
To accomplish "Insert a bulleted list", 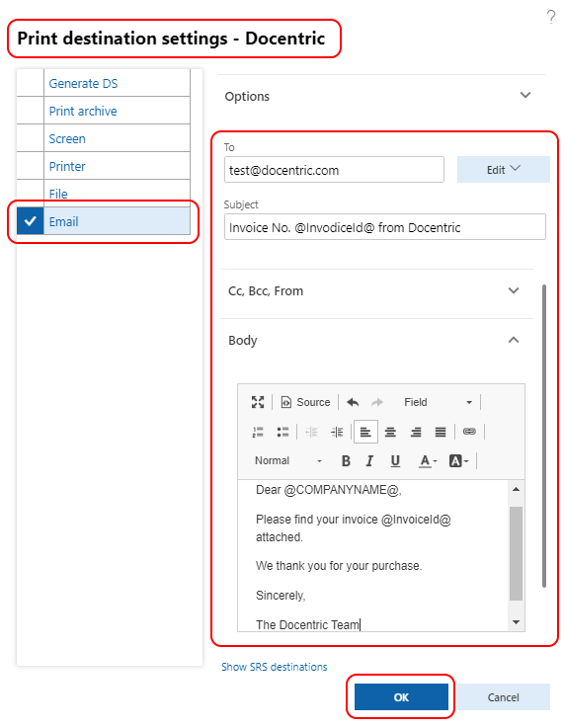I will (x=282, y=432).
